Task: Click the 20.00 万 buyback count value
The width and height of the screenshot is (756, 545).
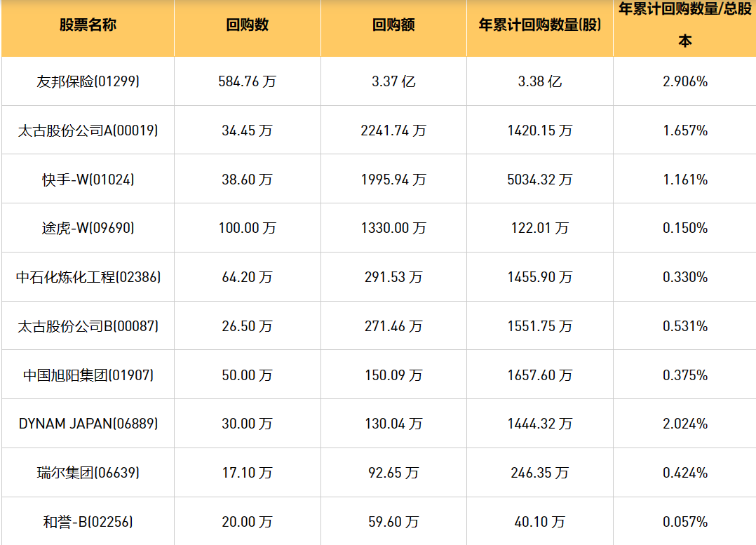Action: pyautogui.click(x=248, y=523)
